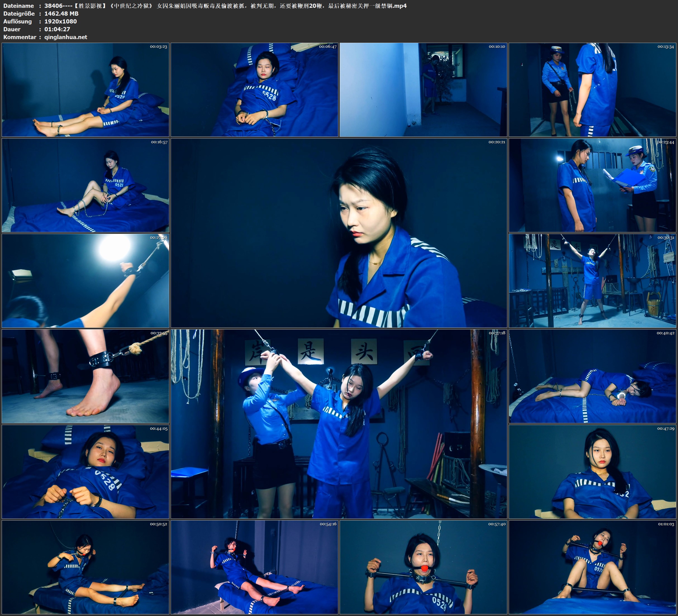The width and height of the screenshot is (678, 616).
Task: Select the corridor frame at 00:10:10
Action: click(x=423, y=89)
